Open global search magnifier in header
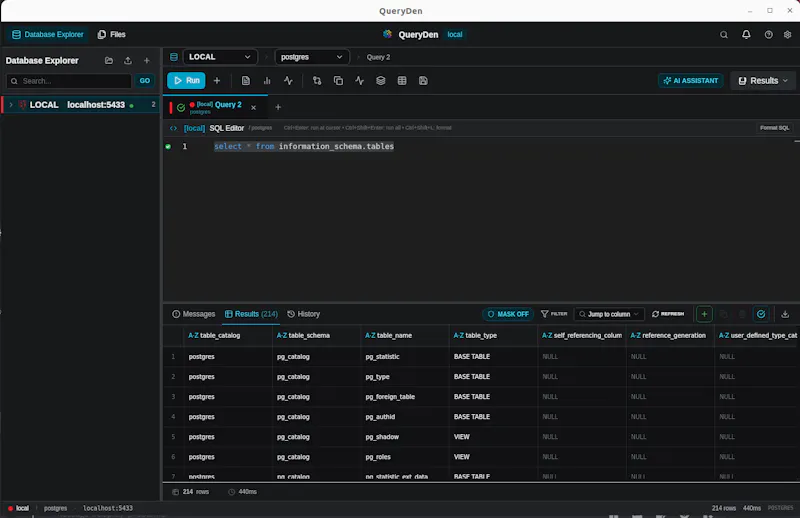 tap(723, 35)
